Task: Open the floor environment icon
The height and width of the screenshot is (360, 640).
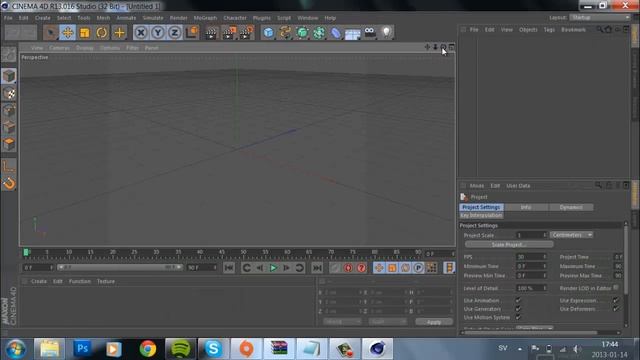Action: 353,32
